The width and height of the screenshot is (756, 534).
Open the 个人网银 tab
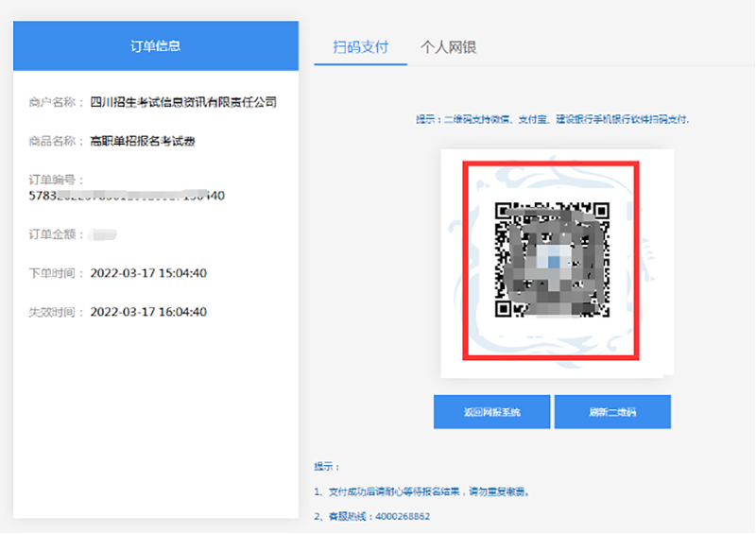tap(448, 47)
